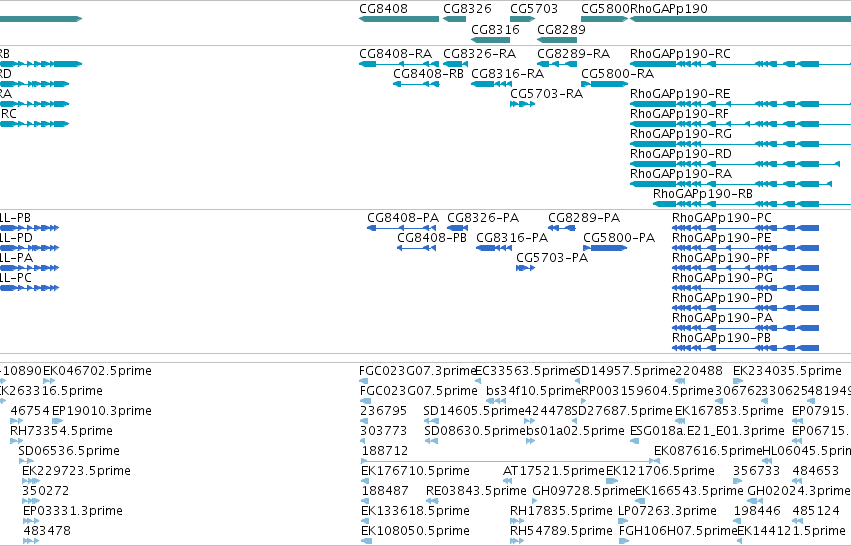Click the CG5703 gene label
The height and width of the screenshot is (546, 851).
[534, 9]
